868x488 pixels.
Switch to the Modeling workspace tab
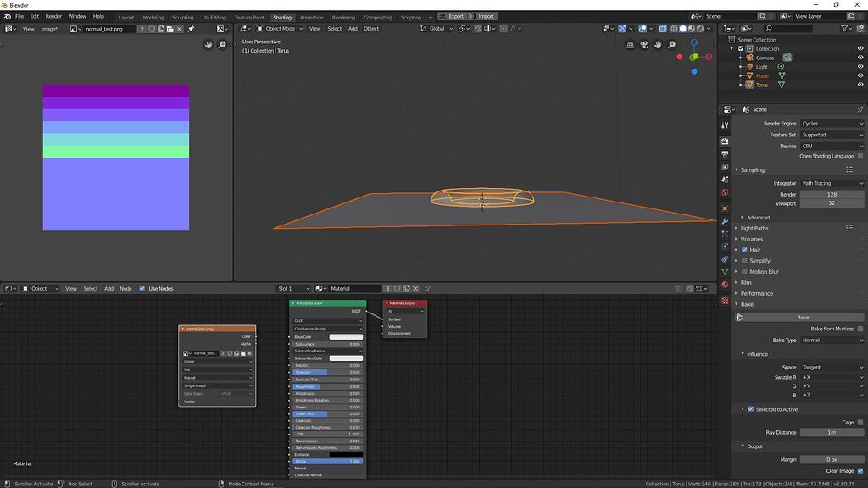pos(153,17)
